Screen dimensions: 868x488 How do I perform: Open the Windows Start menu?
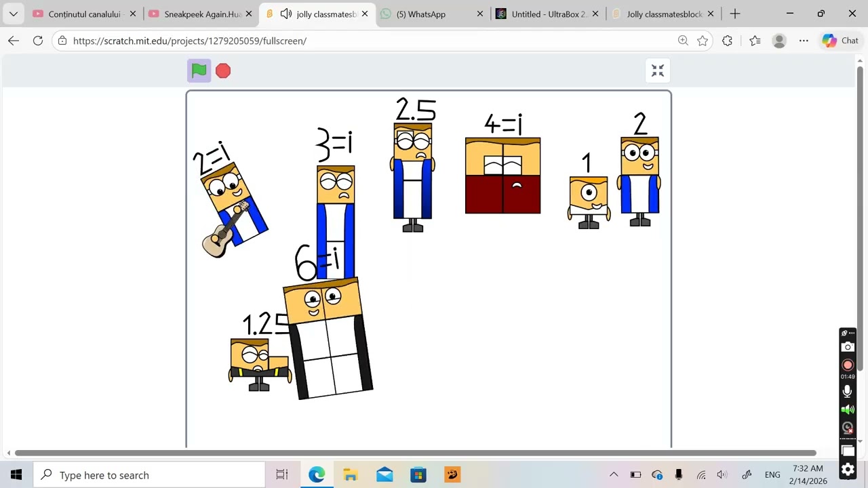click(16, 475)
